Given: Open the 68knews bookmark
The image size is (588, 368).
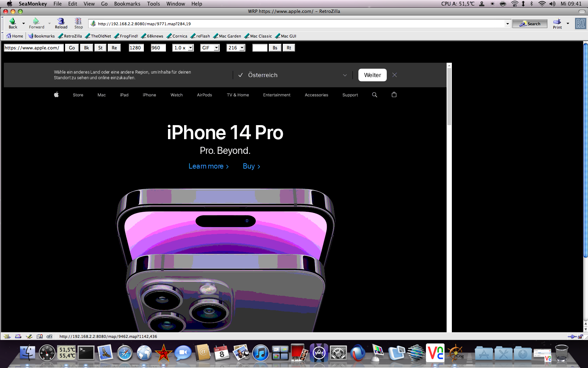Looking at the screenshot, I should (x=152, y=36).
